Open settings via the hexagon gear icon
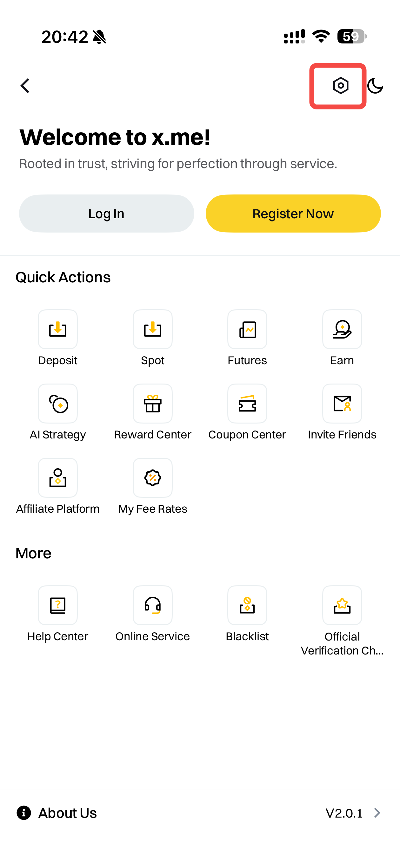400x868 pixels. pos(341,86)
